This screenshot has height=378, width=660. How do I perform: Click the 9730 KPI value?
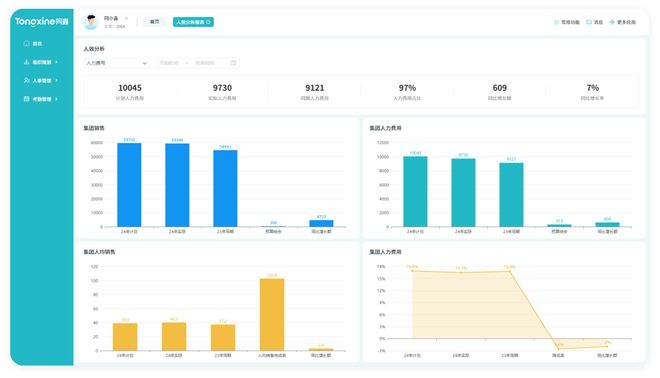point(222,88)
